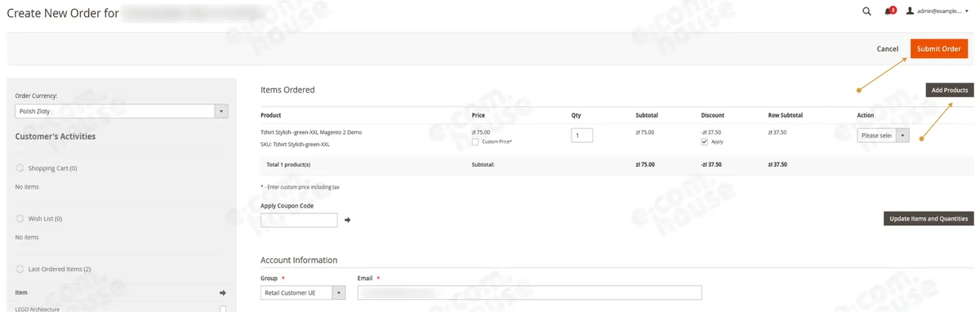Click 'Enter custom price including tax' note
The width and height of the screenshot is (980, 312).
pyautogui.click(x=300, y=187)
